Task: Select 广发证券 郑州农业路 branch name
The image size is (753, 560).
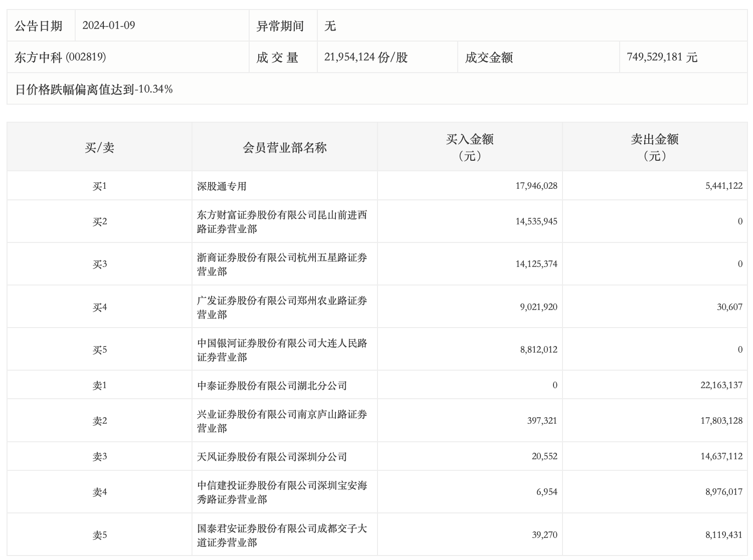Action: 282,308
